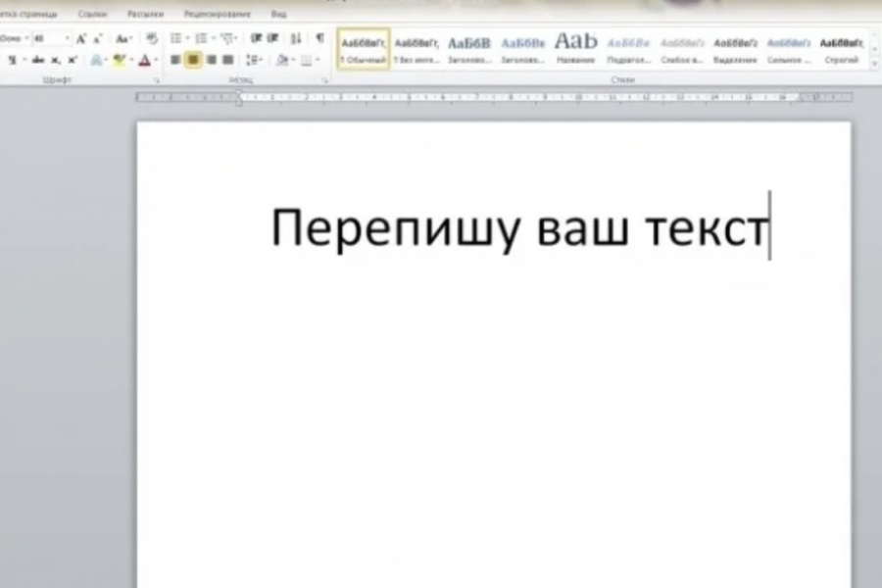Image resolution: width=882 pixels, height=588 pixels.
Task: Toggle strikethrough (abc) formatting
Action: tap(38, 60)
